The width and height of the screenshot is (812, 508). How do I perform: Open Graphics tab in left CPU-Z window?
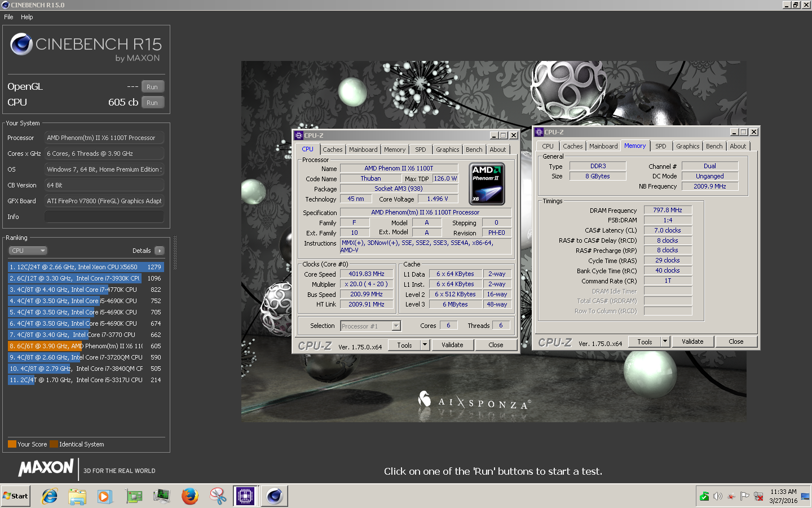point(448,150)
